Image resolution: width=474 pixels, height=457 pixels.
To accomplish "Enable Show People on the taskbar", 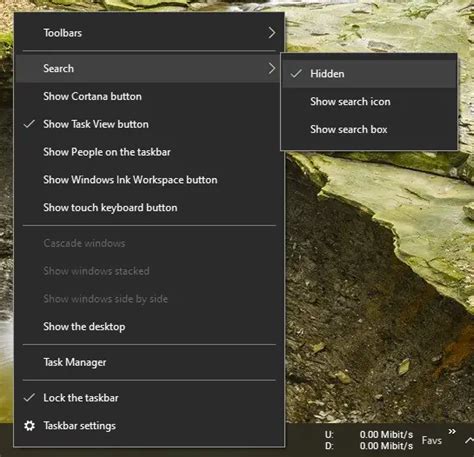I will [x=149, y=152].
